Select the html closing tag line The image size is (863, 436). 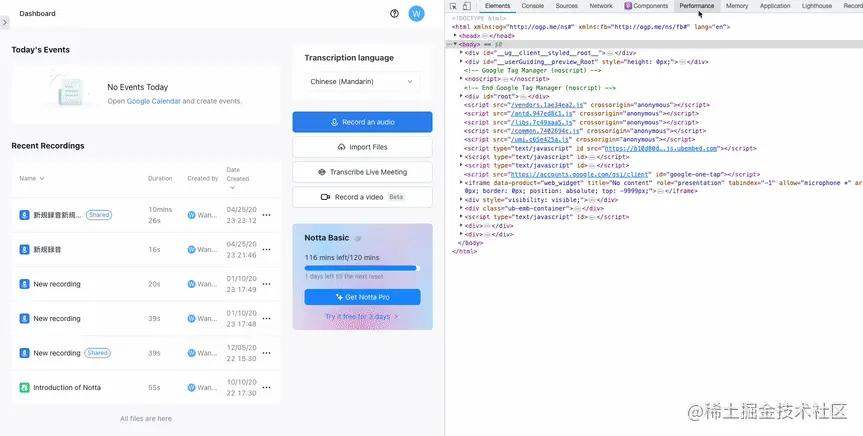tap(464, 252)
